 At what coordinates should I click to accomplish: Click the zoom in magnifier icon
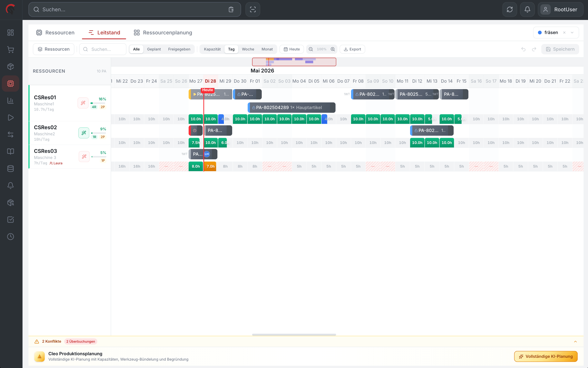point(333,49)
